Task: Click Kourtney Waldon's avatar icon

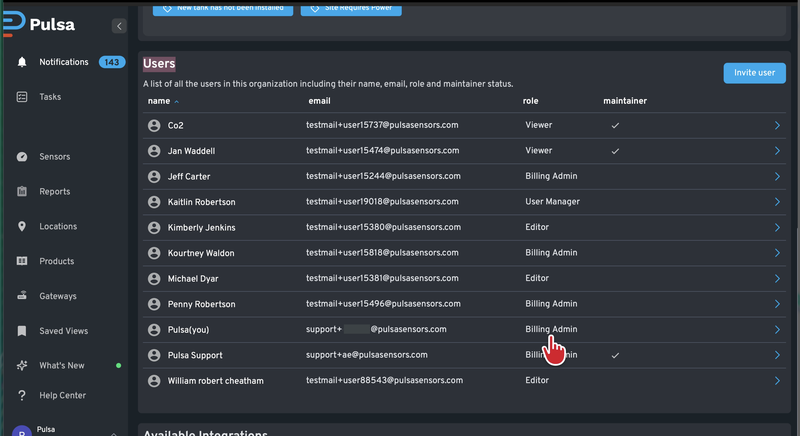Action: [x=154, y=253]
